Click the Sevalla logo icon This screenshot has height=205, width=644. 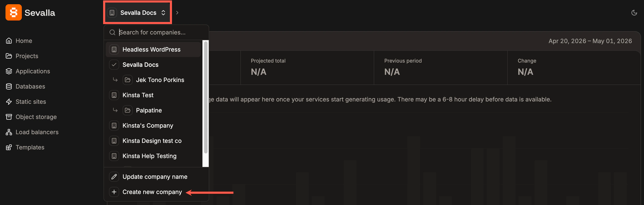pos(14,12)
